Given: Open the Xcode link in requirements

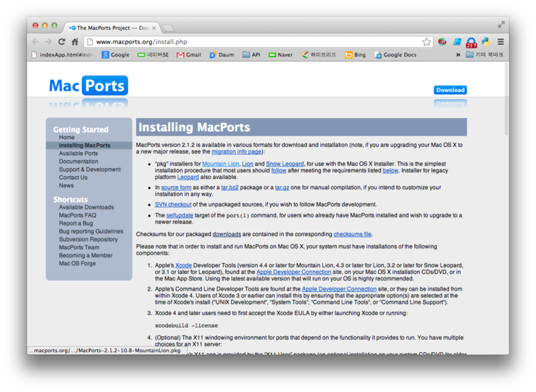Looking at the screenshot, I should (183, 265).
